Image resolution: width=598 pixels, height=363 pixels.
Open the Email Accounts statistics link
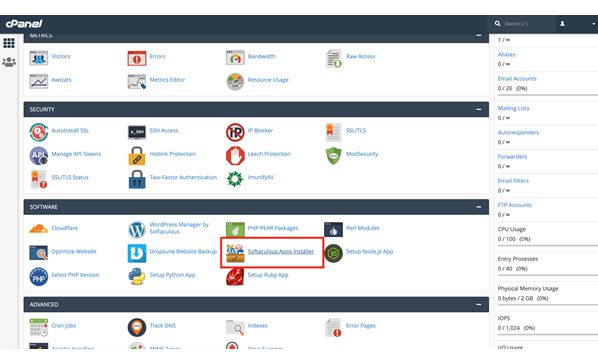coord(517,79)
